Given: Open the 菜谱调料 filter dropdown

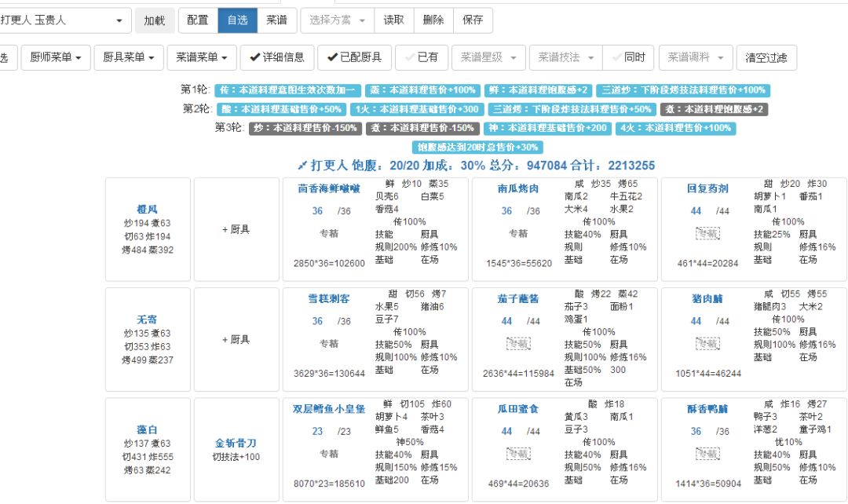Looking at the screenshot, I should coord(696,57).
